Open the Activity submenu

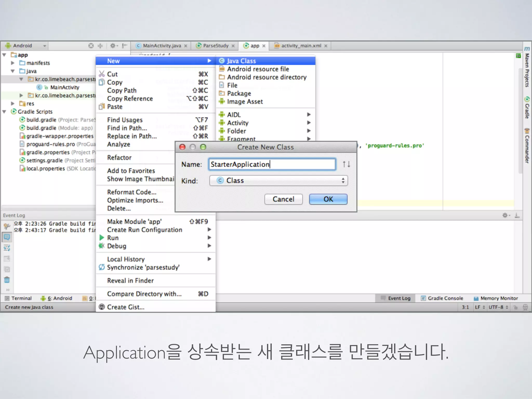pos(265,123)
